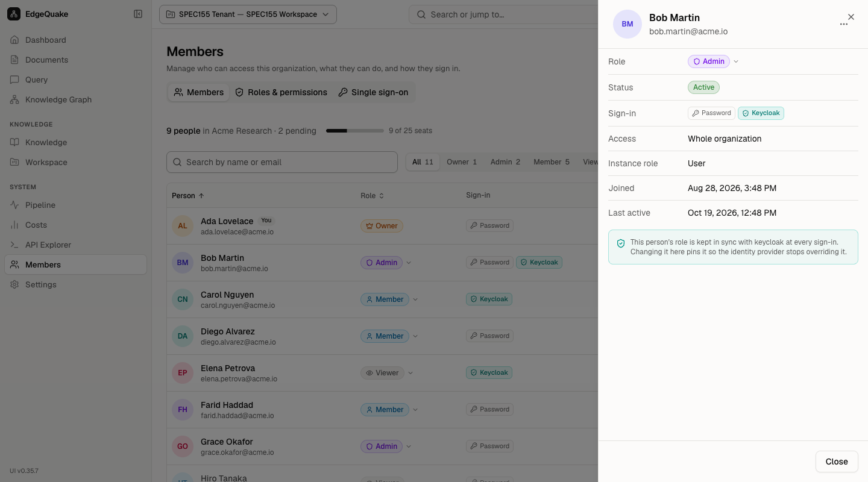
Task: Select the Ada Lovelace row
Action: coord(382,226)
